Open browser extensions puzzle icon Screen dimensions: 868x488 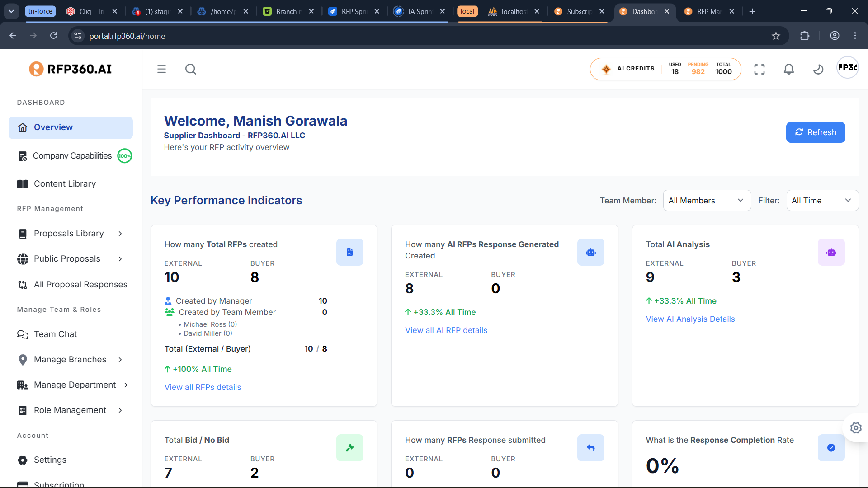tap(805, 36)
